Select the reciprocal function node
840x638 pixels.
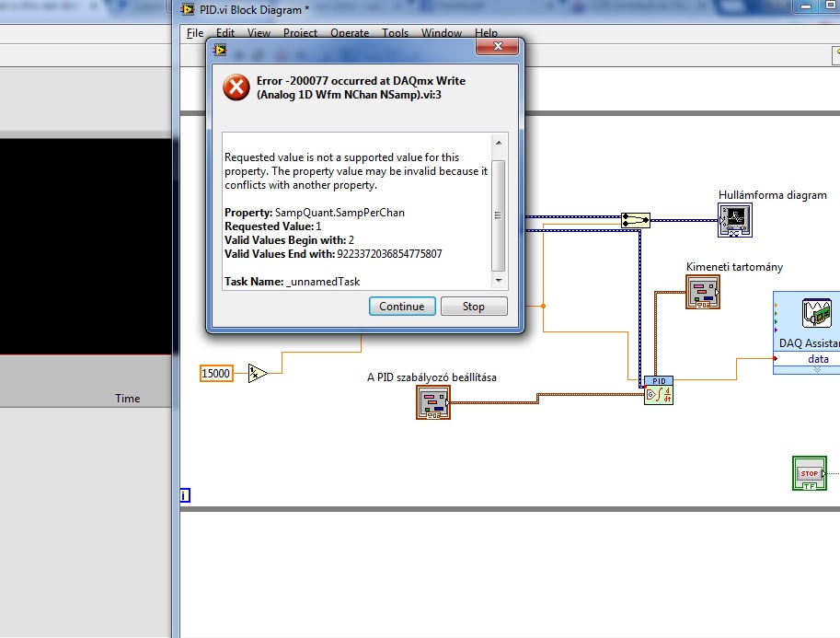(258, 373)
